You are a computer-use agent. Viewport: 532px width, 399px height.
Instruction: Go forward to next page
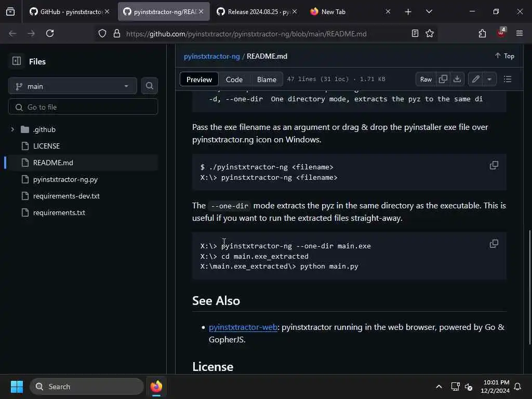pos(31,33)
